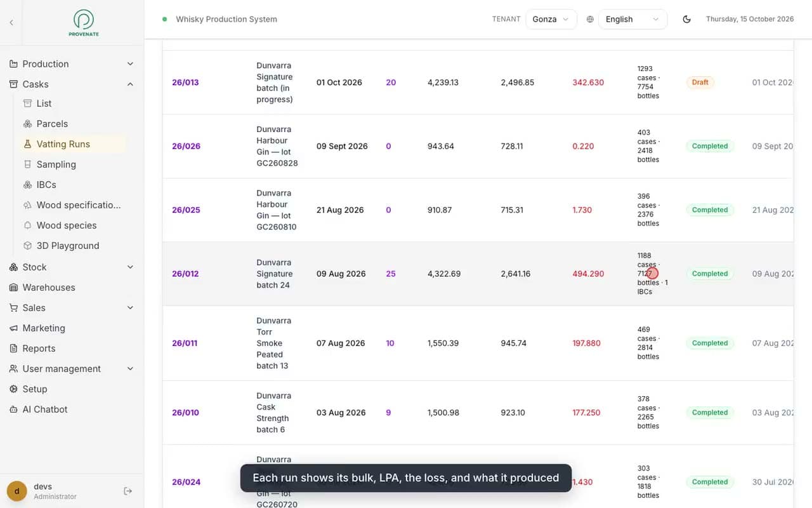Open vatting run 26/013
This screenshot has height=508, width=812.
point(185,83)
